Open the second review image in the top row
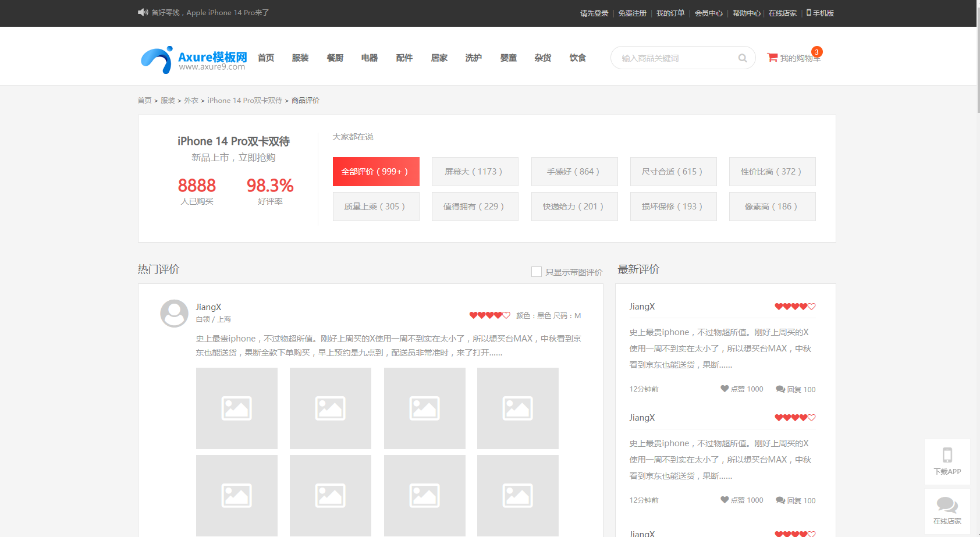Screen dimensions: 980x537 pyautogui.click(x=331, y=408)
